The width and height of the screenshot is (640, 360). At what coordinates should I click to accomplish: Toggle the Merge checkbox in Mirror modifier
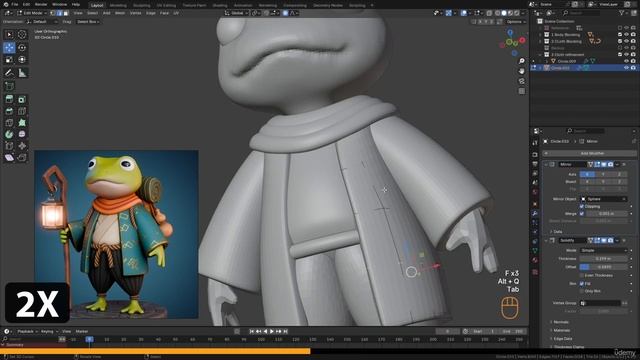coord(582,213)
